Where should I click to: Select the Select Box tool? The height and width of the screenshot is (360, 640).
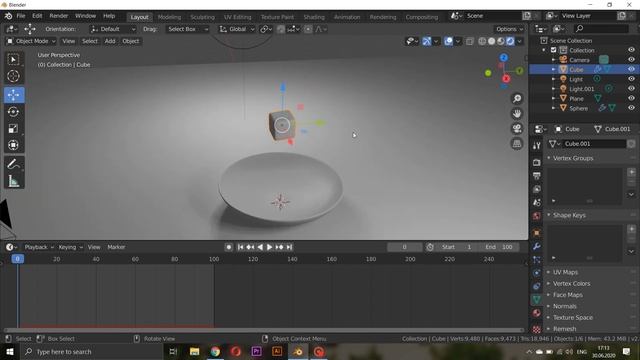[13, 60]
